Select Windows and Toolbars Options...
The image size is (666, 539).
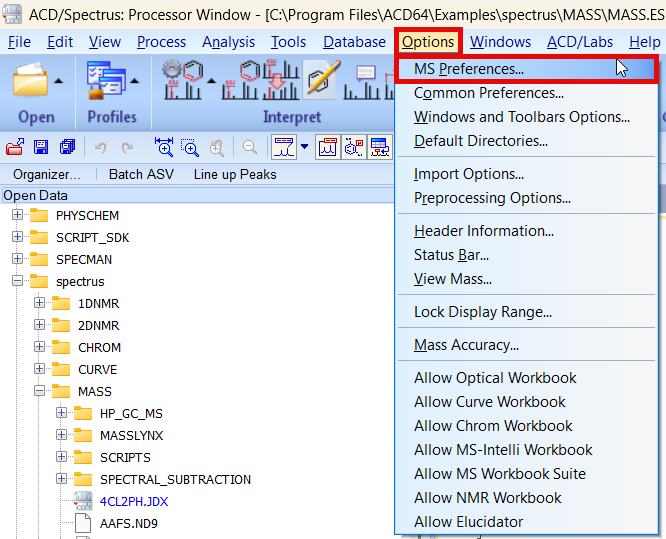click(x=527, y=117)
